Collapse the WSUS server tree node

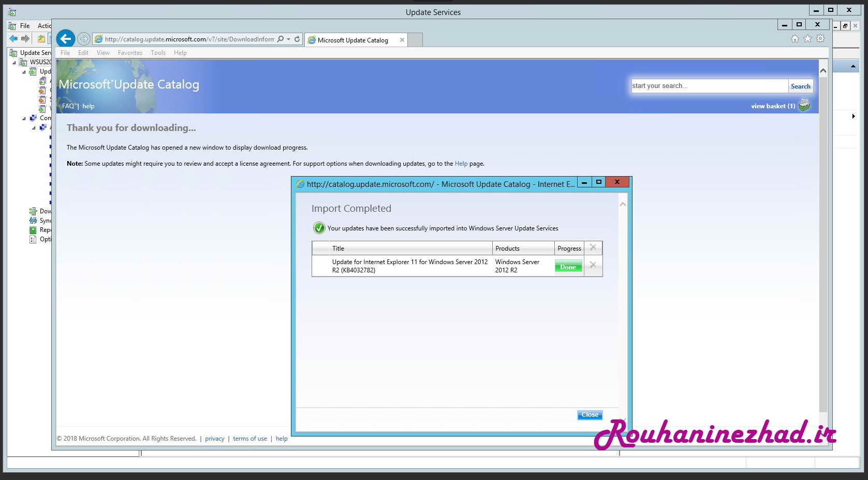coord(14,63)
